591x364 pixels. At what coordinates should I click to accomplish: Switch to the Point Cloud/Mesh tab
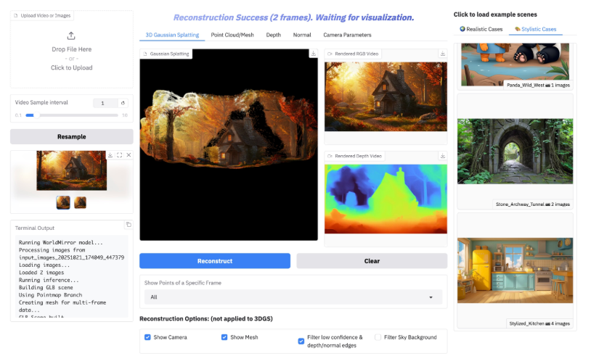pos(232,35)
